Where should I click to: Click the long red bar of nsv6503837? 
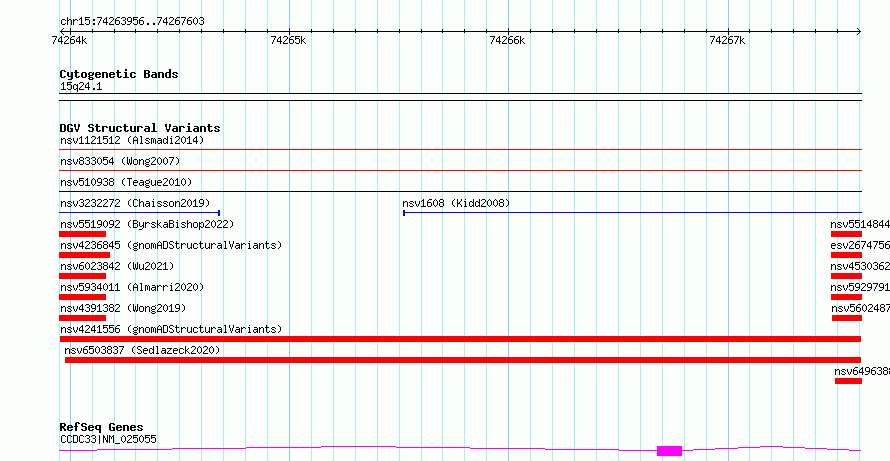pyautogui.click(x=463, y=360)
